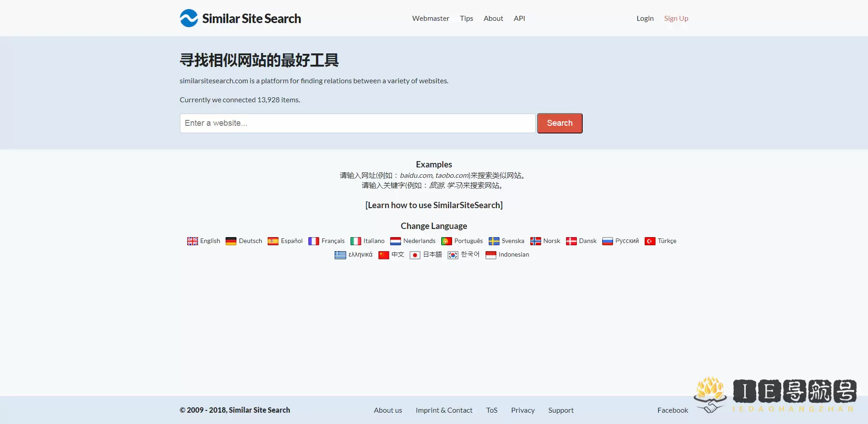Screen dimensions: 868x424
Task: Open Imprint & Contact in footer
Action: pos(443,410)
